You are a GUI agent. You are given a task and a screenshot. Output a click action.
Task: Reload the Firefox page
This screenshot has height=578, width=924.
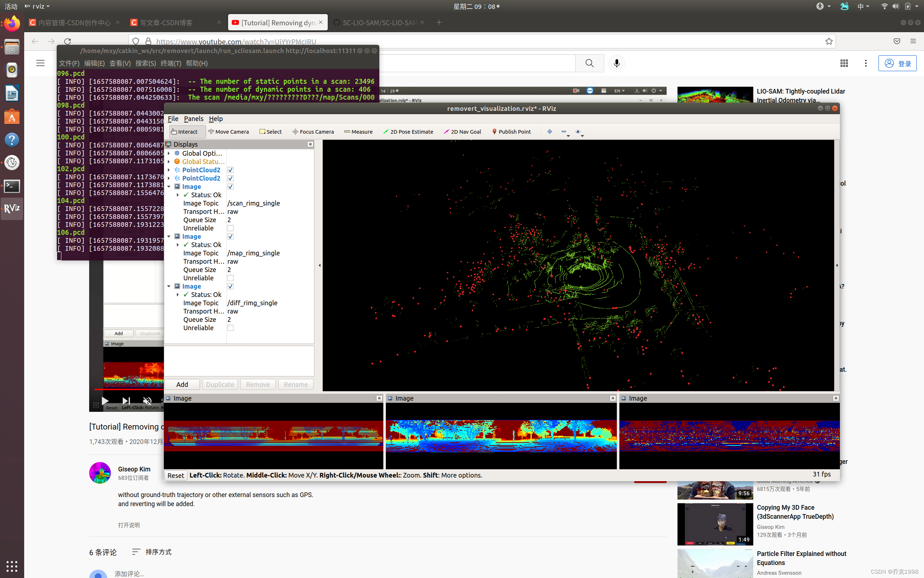(x=67, y=41)
